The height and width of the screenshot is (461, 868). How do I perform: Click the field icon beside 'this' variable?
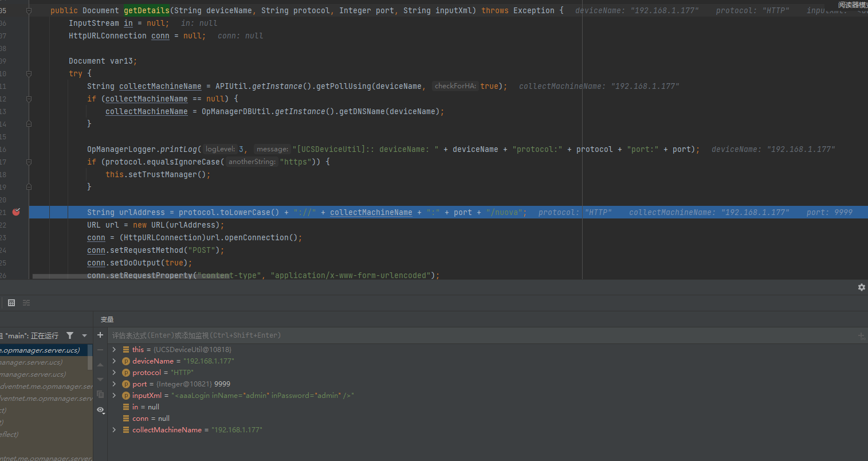click(x=126, y=350)
